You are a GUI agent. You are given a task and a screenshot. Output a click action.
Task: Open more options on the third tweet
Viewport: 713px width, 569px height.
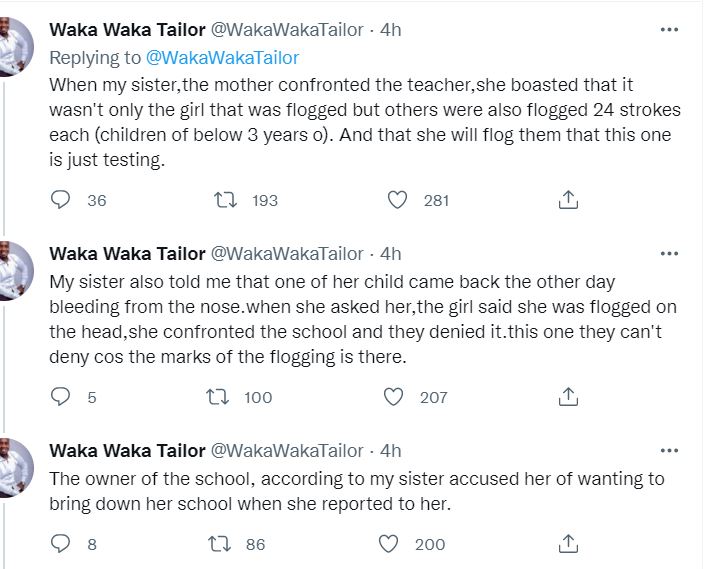click(669, 451)
